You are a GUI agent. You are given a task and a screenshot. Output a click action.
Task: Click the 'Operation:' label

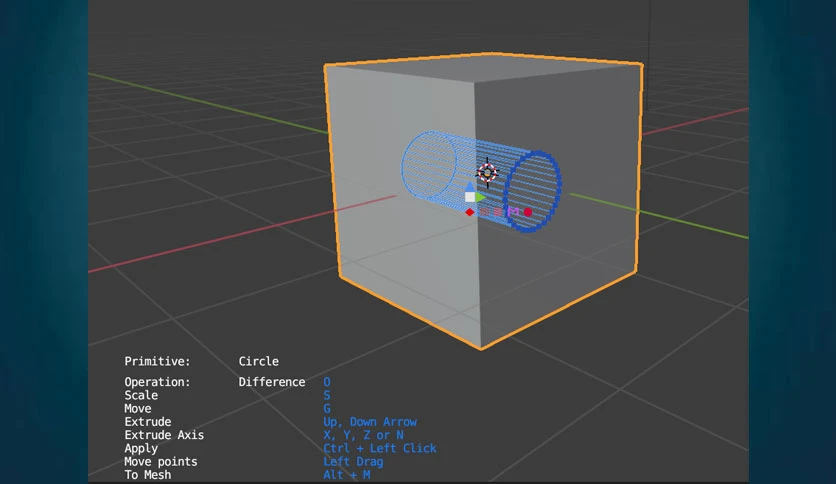click(x=157, y=382)
